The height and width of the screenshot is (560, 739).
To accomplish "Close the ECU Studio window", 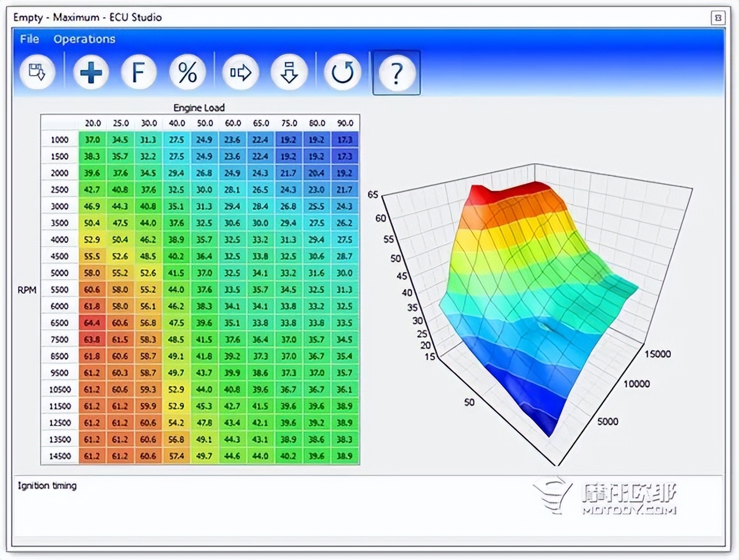I will point(718,18).
